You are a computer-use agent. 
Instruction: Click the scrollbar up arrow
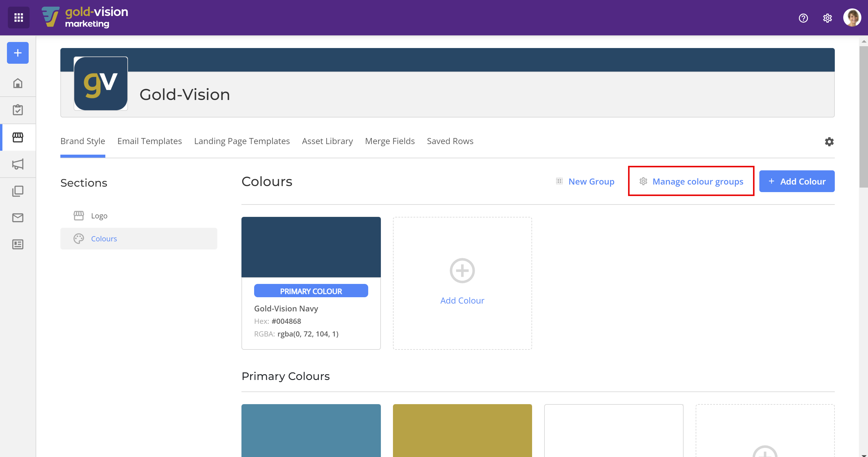863,41
